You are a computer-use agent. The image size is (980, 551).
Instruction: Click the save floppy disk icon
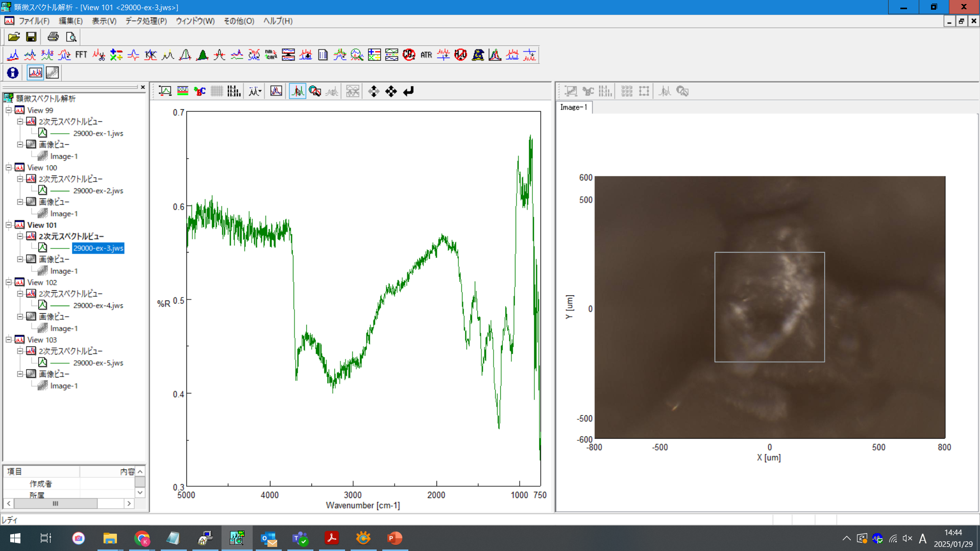pos(31,37)
